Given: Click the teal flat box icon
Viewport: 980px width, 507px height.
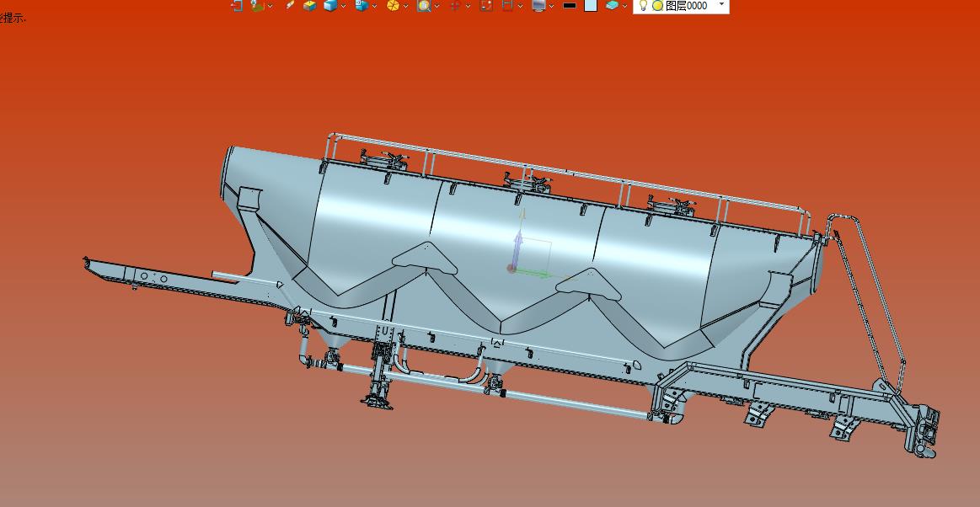Looking at the screenshot, I should point(612,5).
